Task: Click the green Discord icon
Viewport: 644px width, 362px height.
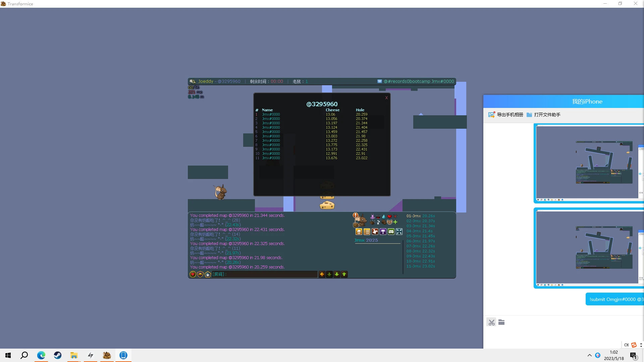Action: [x=391, y=232]
